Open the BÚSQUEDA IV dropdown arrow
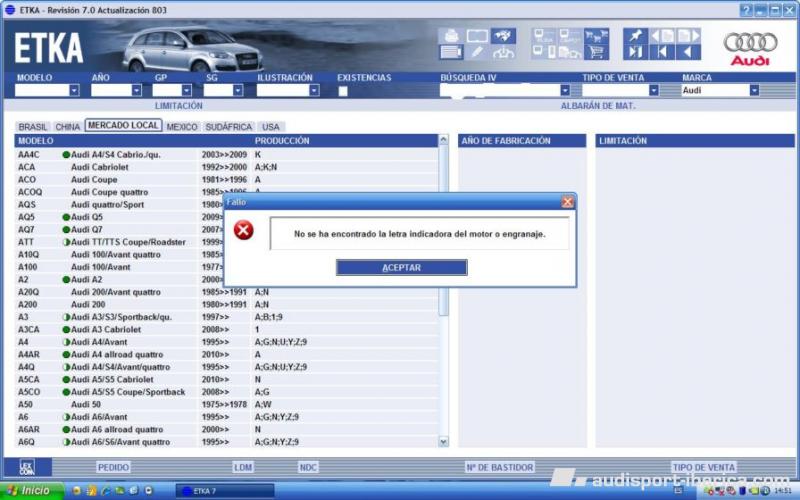The height and width of the screenshot is (500, 800). tap(565, 90)
